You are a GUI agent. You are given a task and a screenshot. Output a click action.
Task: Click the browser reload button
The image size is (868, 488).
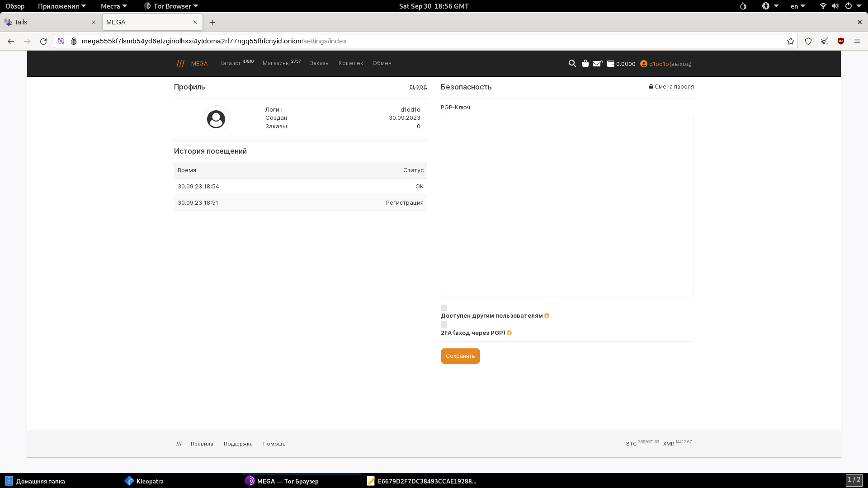pyautogui.click(x=43, y=41)
